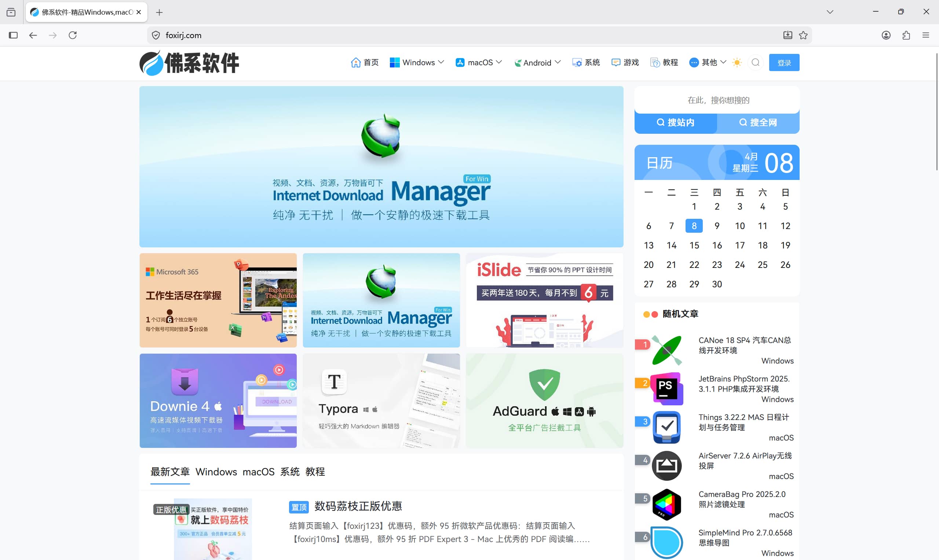
Task: Click the home icon beside 首页
Action: (x=356, y=63)
